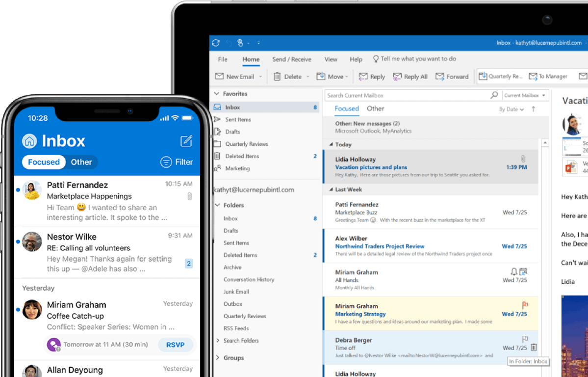Switch phone inbox to Other
This screenshot has height=377, width=588.
pos(81,162)
